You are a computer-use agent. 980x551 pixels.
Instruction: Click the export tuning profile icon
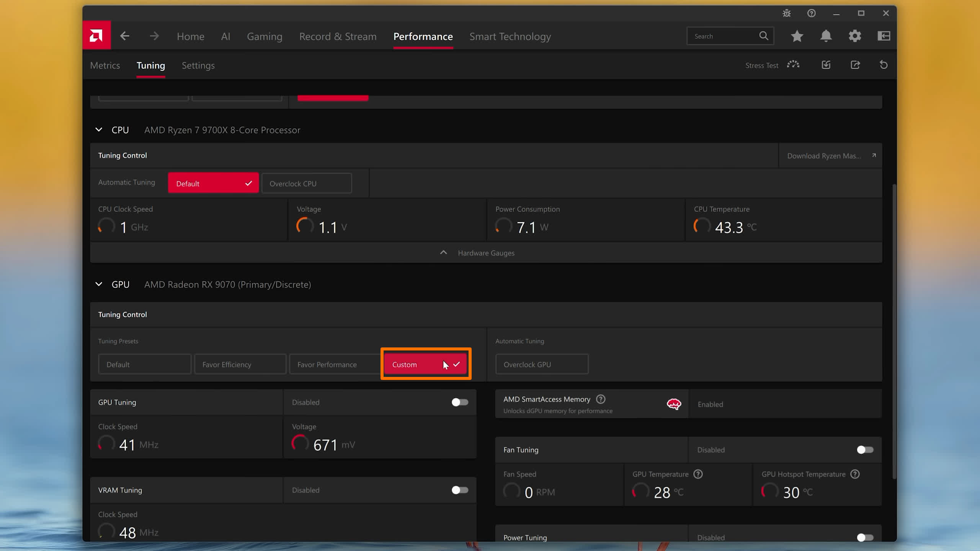tap(855, 65)
